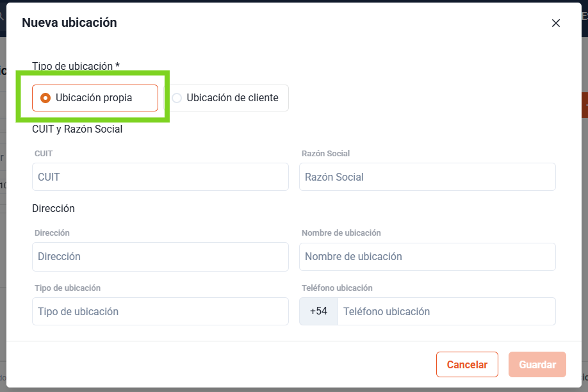Focus the Dirección address input box

160,257
